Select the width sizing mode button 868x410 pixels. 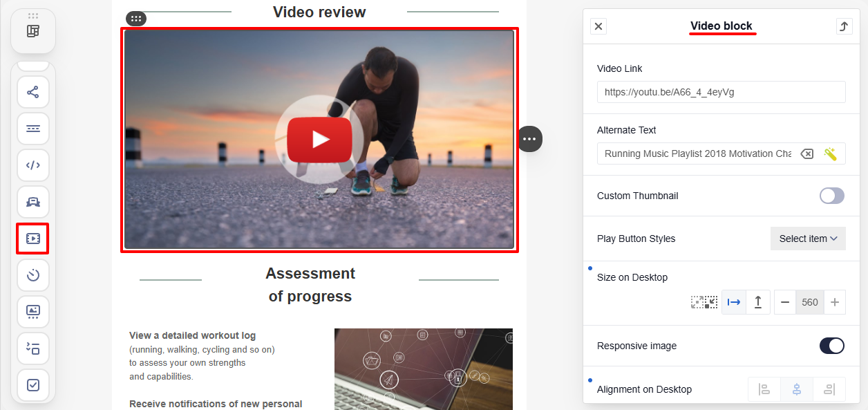click(x=734, y=302)
